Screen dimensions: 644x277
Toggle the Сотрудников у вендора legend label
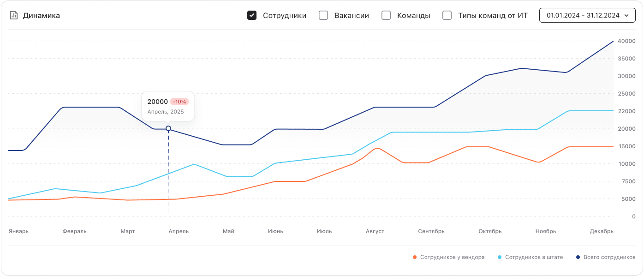click(452, 257)
